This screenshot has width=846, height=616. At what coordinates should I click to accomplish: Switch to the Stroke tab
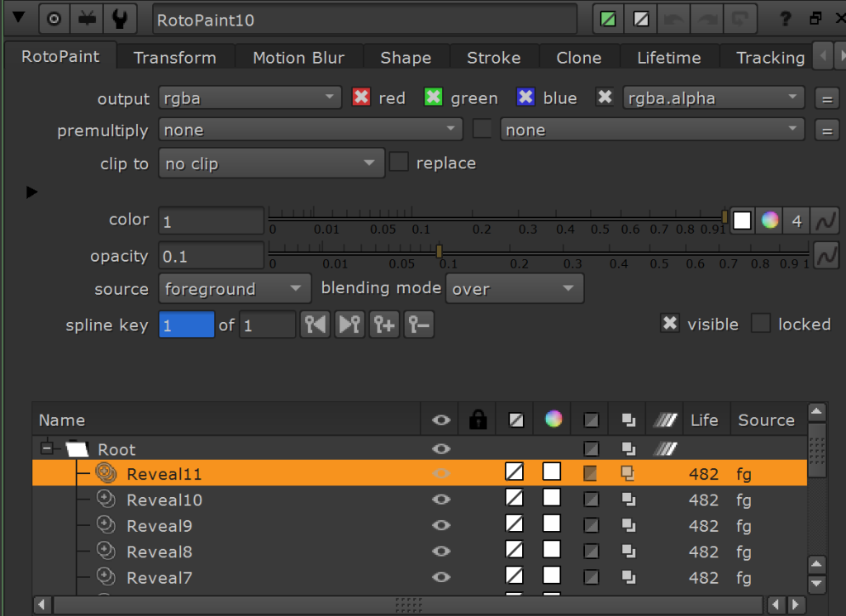[x=494, y=58]
